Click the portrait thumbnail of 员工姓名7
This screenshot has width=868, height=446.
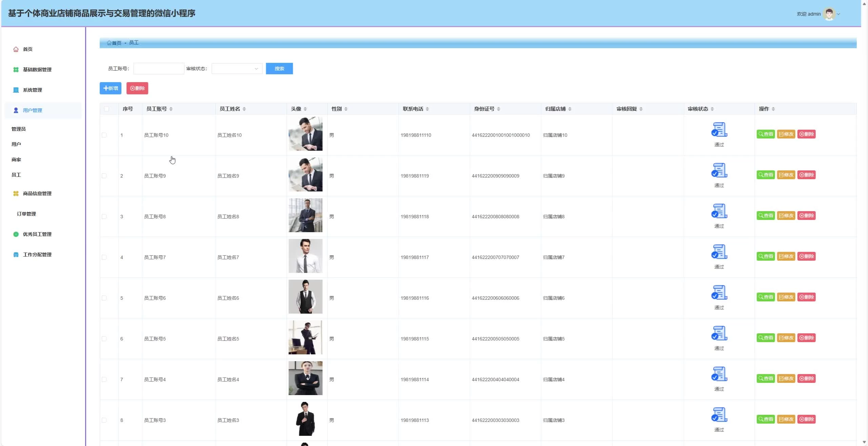click(305, 256)
